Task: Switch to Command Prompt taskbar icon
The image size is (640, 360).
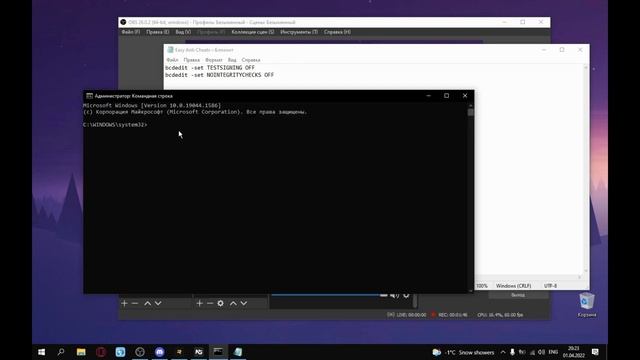Action: click(x=218, y=352)
